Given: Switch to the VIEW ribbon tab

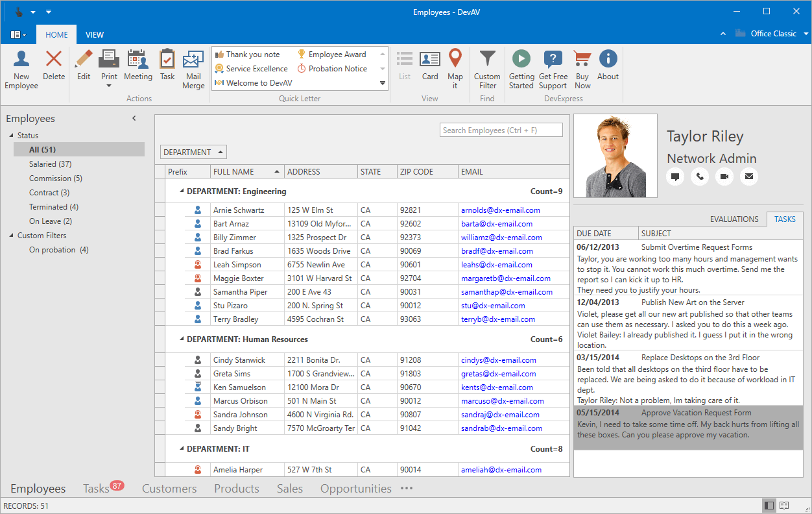Looking at the screenshot, I should (95, 34).
